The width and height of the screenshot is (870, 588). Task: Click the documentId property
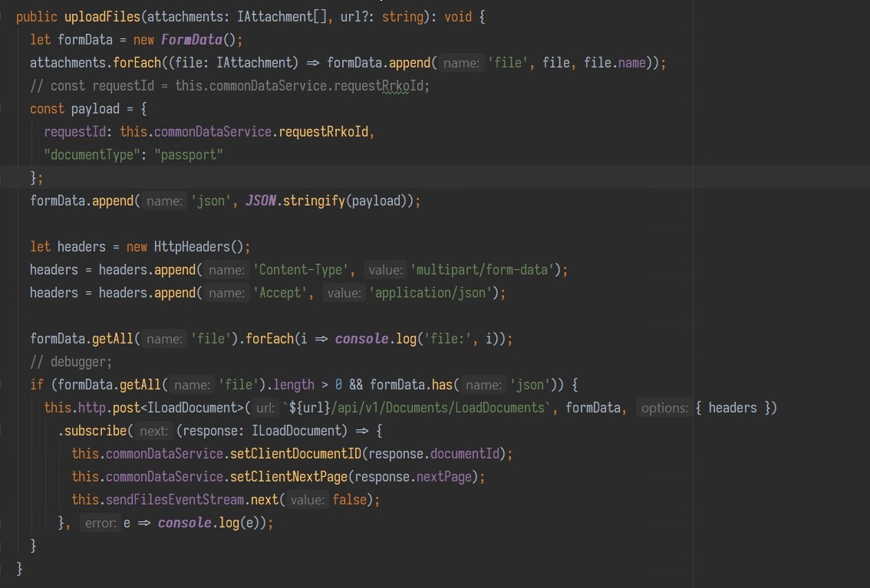coord(465,455)
